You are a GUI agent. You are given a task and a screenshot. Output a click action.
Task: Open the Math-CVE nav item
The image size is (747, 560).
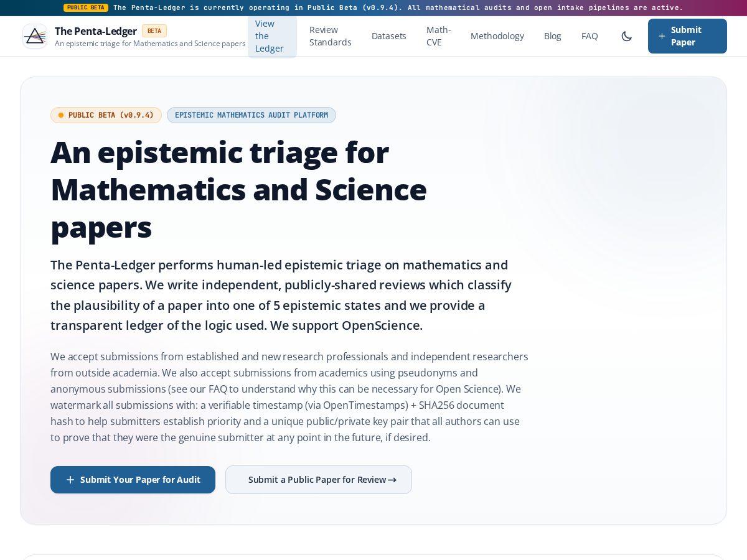[439, 36]
